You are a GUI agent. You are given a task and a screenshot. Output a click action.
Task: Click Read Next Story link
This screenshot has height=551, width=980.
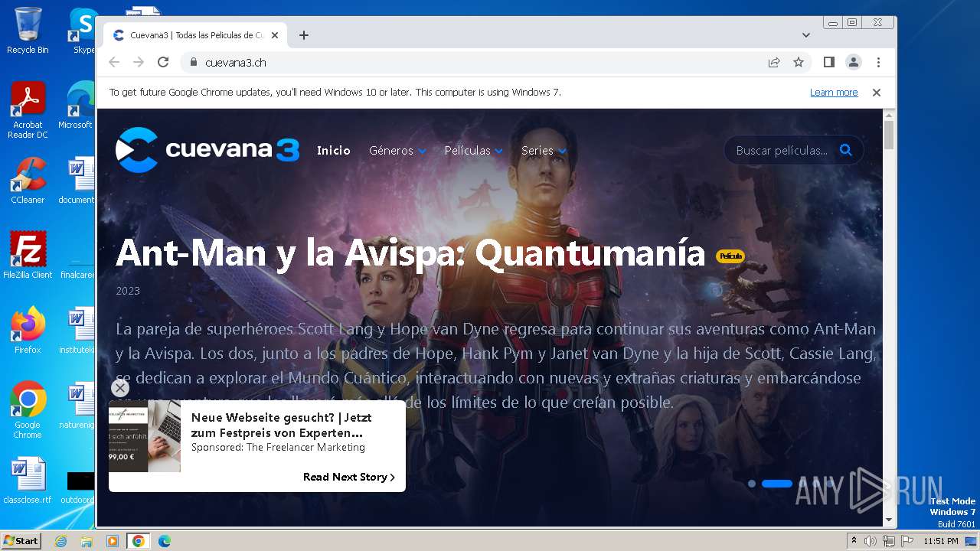[x=349, y=477]
